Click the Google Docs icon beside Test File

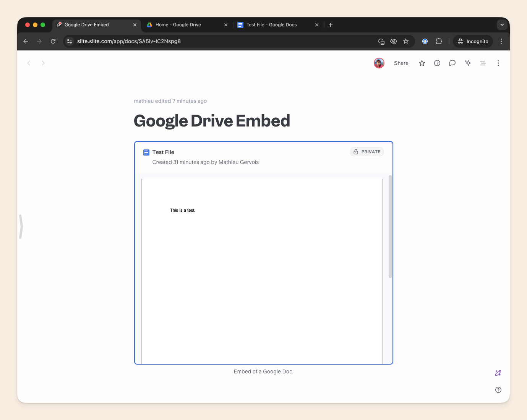pos(146,152)
